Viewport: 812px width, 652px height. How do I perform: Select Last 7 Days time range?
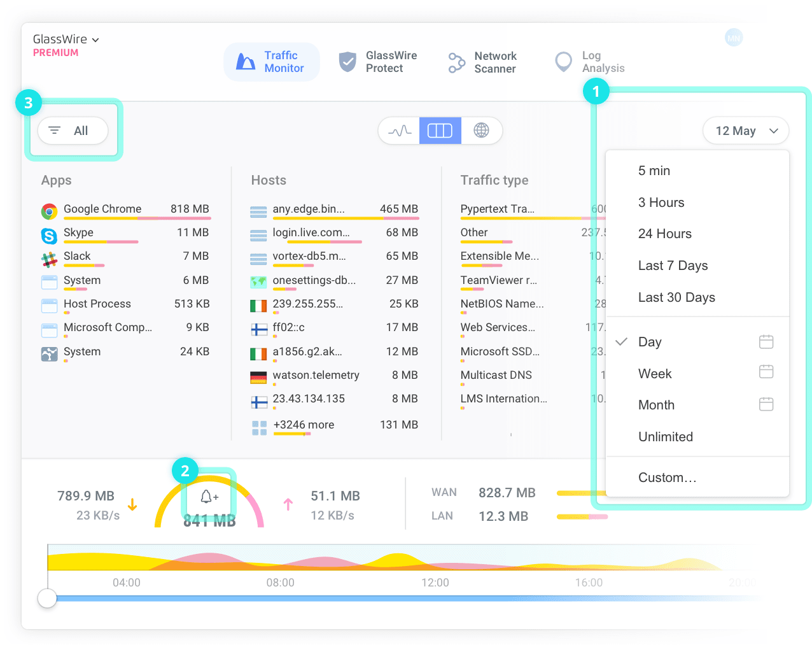pyautogui.click(x=673, y=266)
